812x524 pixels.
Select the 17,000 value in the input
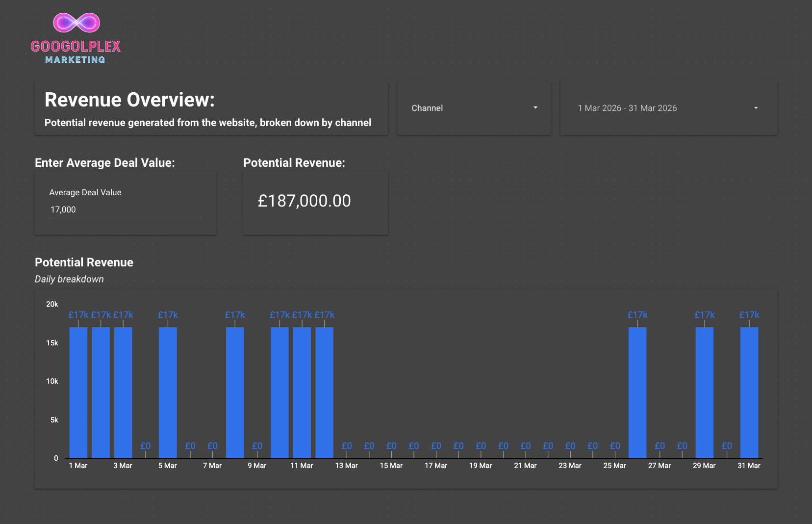point(63,210)
